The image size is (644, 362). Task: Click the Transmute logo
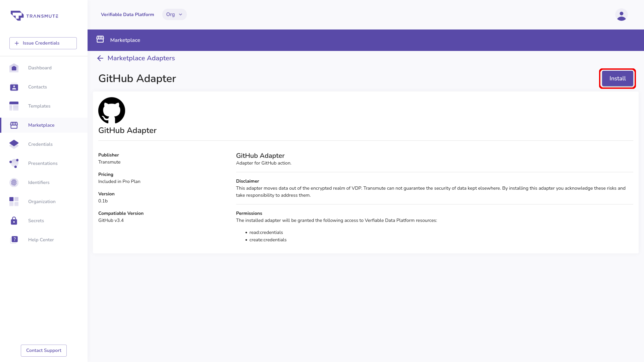pyautogui.click(x=34, y=16)
